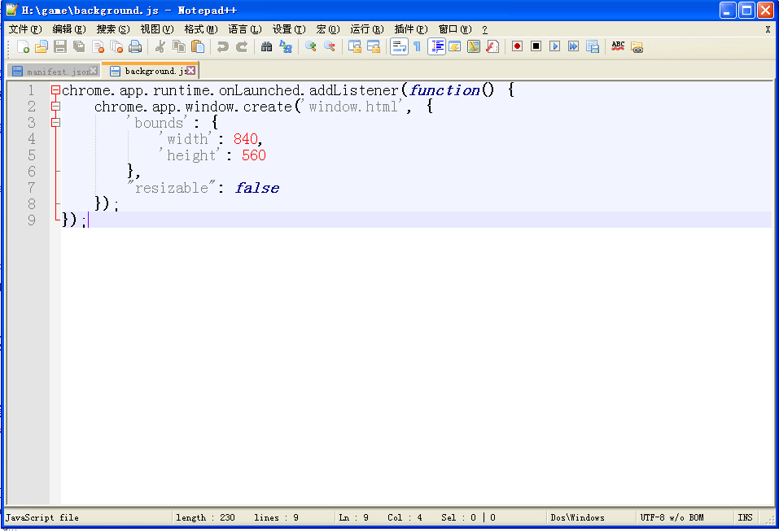This screenshot has height=532, width=779.
Task: Click the New file toolbar icon
Action: [x=23, y=46]
